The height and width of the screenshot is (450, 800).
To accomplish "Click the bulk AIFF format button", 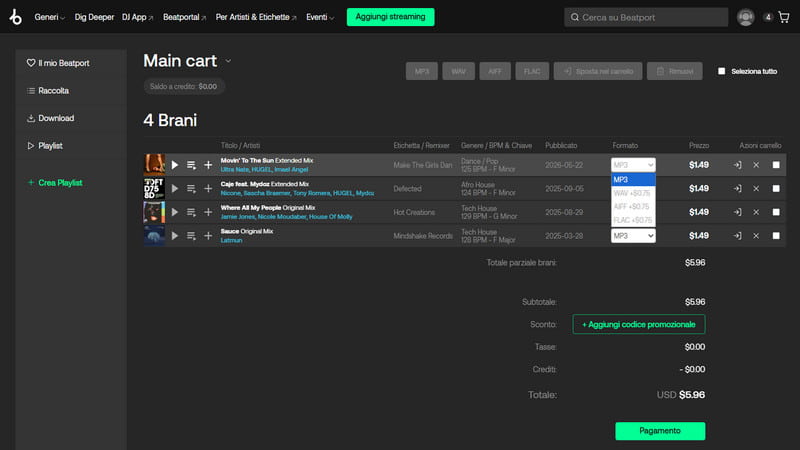I will point(495,71).
